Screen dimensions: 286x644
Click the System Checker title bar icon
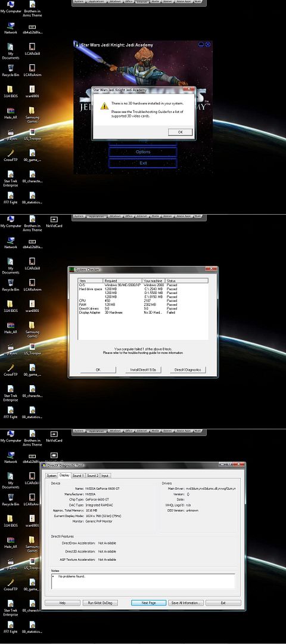click(x=72, y=270)
